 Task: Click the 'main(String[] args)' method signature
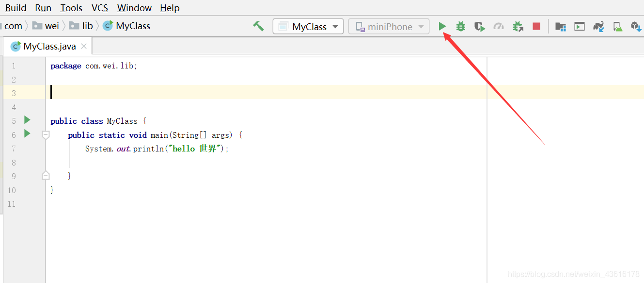point(191,135)
